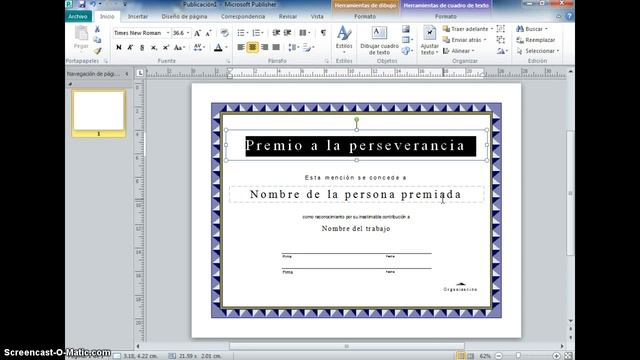Viewport: 640px width, 360px height.
Task: Open the Alinear dropdown
Action: (x=459, y=51)
